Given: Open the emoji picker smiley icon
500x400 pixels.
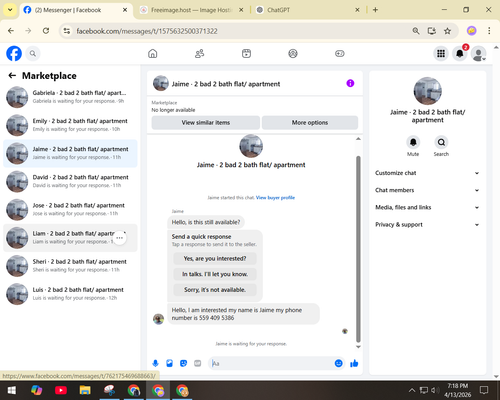Looking at the screenshot, I should (338, 363).
